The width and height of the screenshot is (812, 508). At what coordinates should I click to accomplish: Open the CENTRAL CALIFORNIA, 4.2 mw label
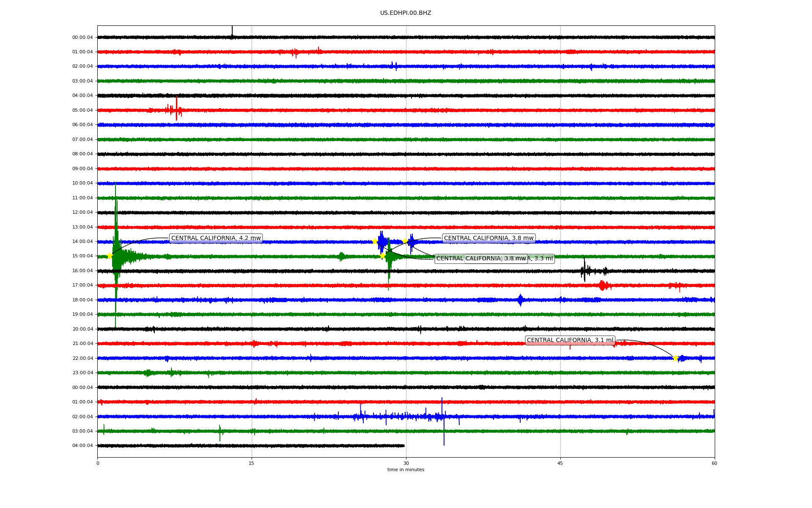(216, 238)
